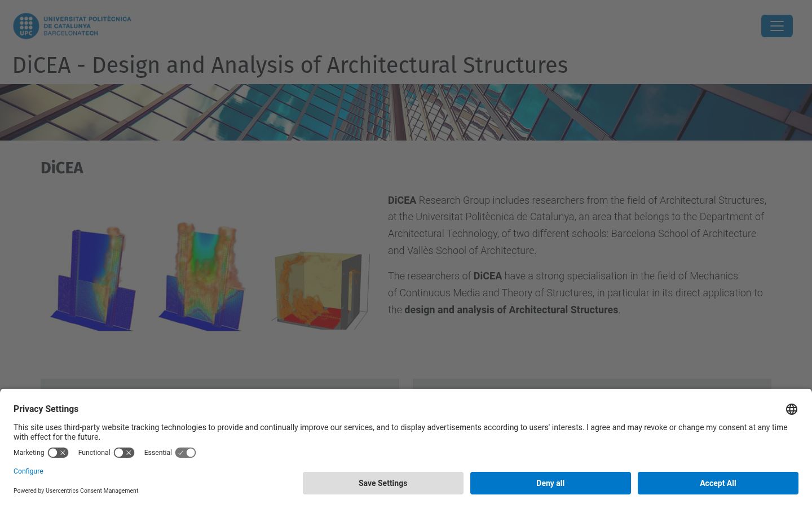Toggle the Essential consent switch

(x=186, y=453)
